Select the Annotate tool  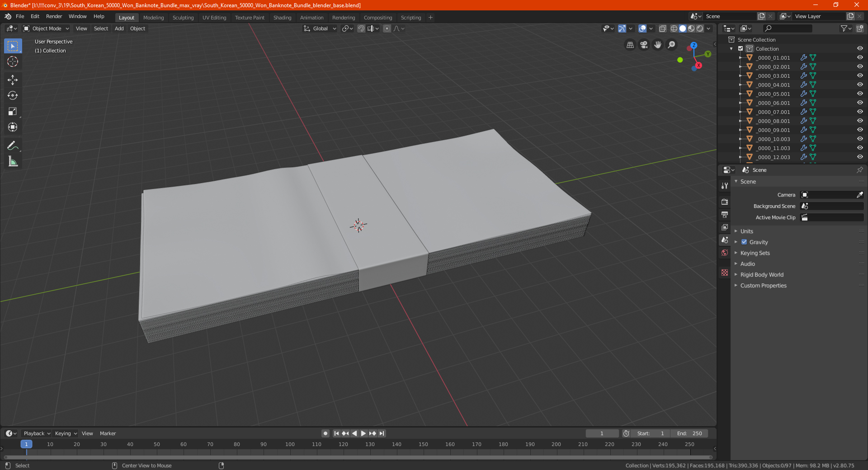[13, 146]
